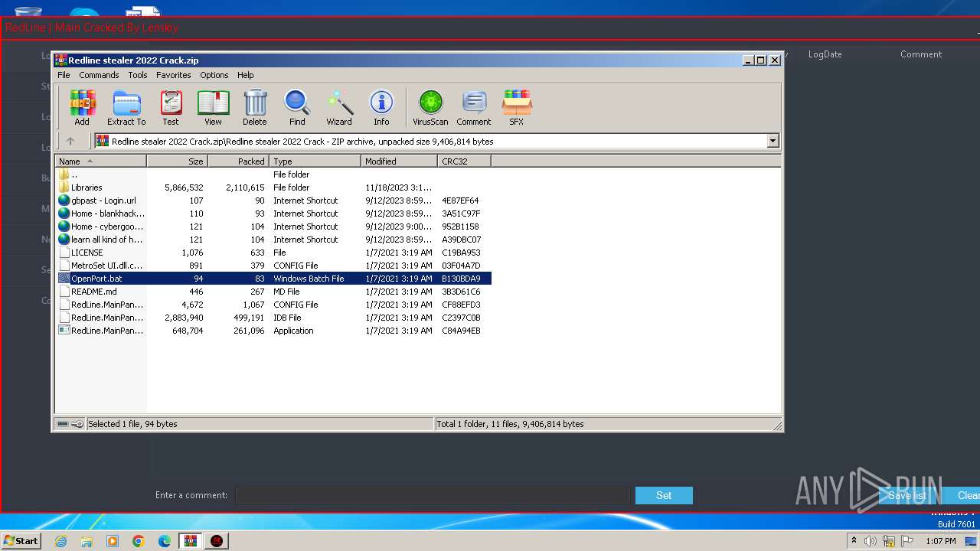Open Internet Explorer from the taskbar
Viewport: 980px width, 551px height.
point(60,541)
